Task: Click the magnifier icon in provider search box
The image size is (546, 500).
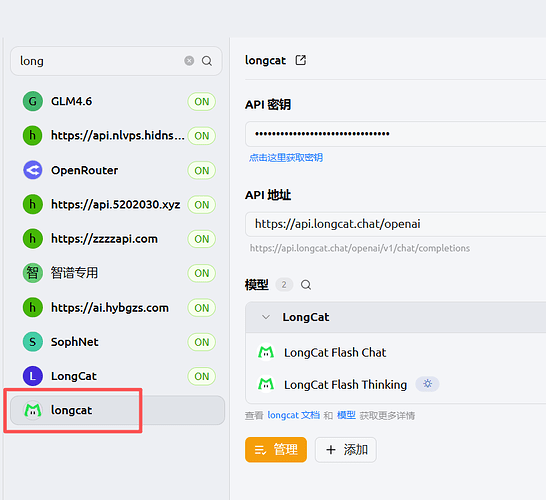Action: (207, 61)
